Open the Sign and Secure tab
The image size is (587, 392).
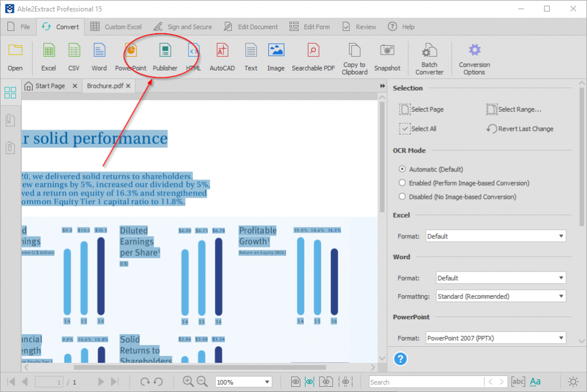[182, 27]
